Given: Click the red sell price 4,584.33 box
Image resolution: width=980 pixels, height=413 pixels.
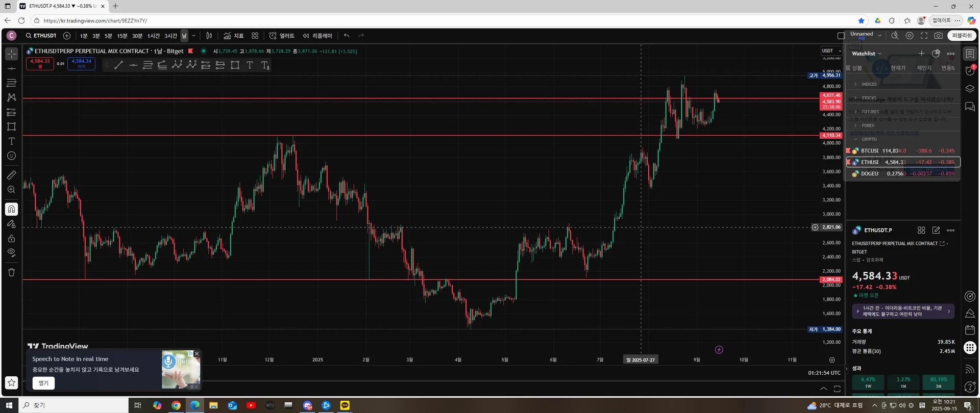Looking at the screenshot, I should pyautogui.click(x=40, y=64).
